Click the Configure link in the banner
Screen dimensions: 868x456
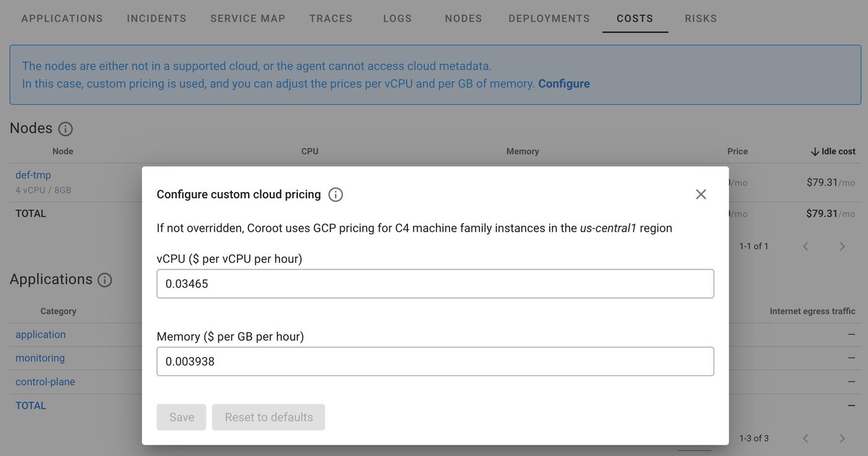(564, 83)
